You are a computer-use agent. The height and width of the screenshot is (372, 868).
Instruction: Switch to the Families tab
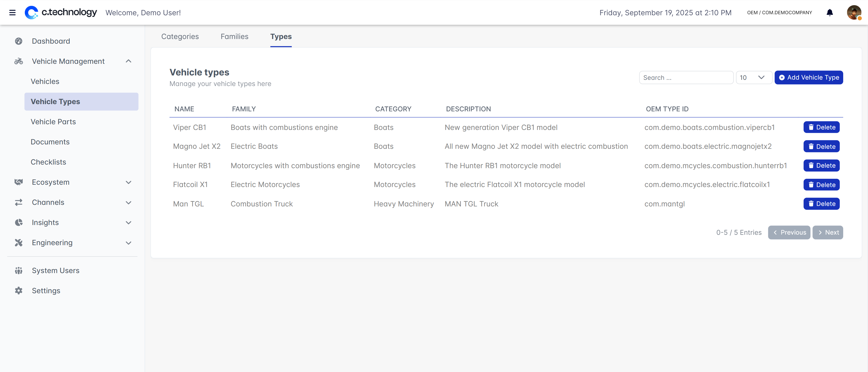(x=234, y=36)
